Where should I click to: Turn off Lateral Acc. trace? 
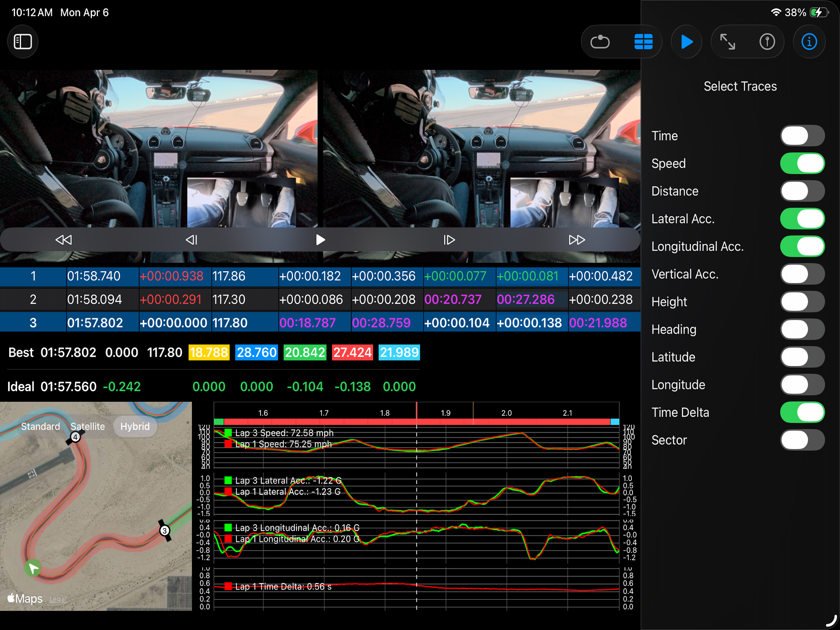pyautogui.click(x=802, y=219)
